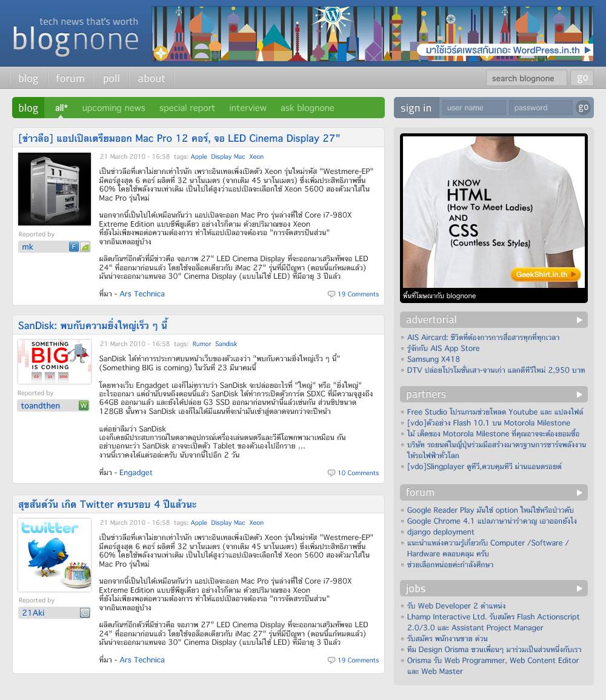Click the comment bubble icon beside 10 Comments
This screenshot has width=606, height=700.
[x=331, y=473]
